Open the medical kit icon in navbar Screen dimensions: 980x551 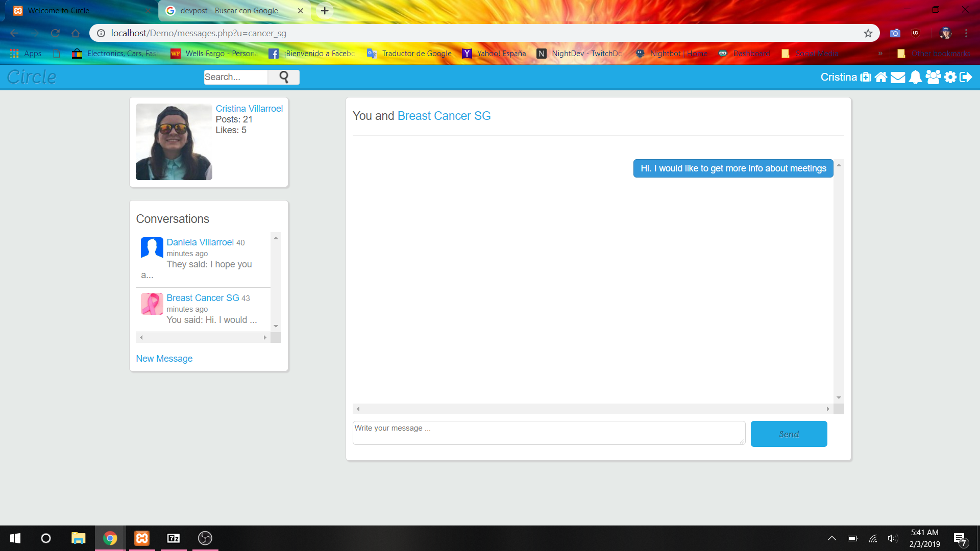click(x=866, y=77)
